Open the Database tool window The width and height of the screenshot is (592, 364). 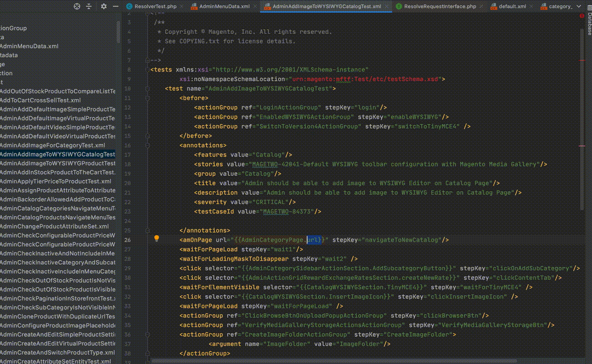point(588,24)
